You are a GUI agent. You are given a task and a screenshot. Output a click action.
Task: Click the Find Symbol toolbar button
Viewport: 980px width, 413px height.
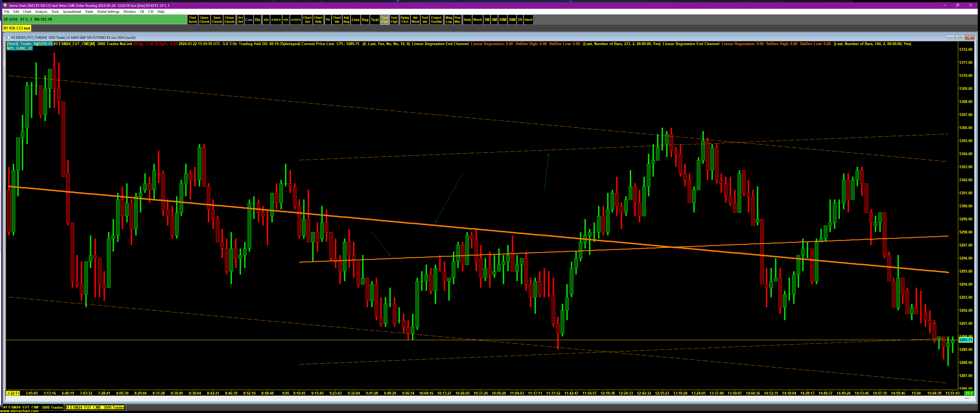pyautogui.click(x=193, y=20)
